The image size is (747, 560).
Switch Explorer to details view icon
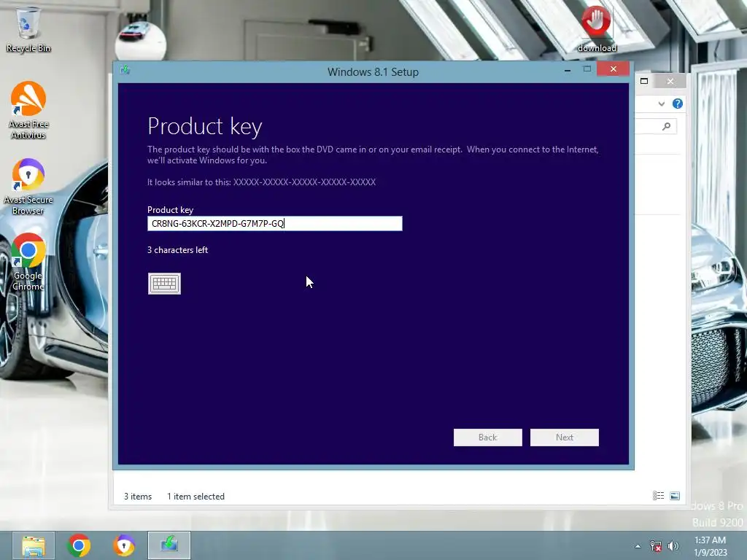(659, 496)
